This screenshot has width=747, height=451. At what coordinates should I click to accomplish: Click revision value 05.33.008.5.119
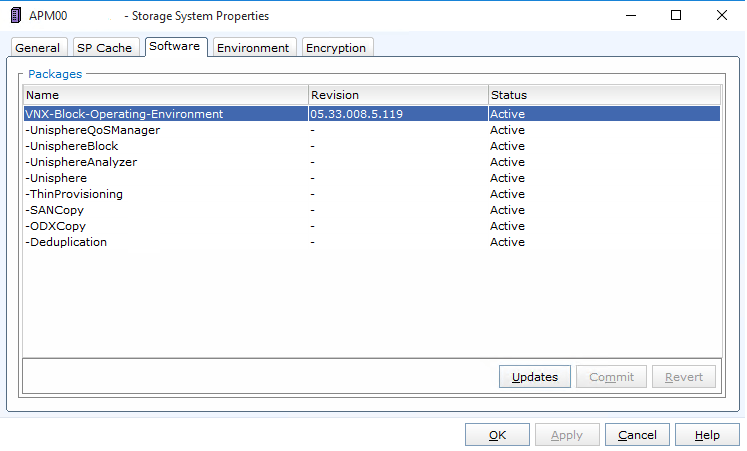click(x=356, y=114)
